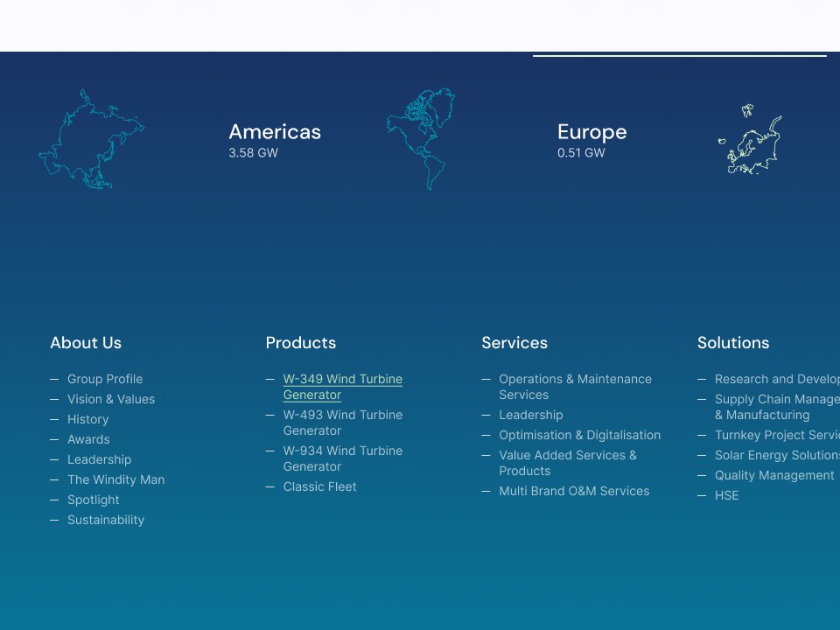View Operations & Maintenance Services

(575, 387)
